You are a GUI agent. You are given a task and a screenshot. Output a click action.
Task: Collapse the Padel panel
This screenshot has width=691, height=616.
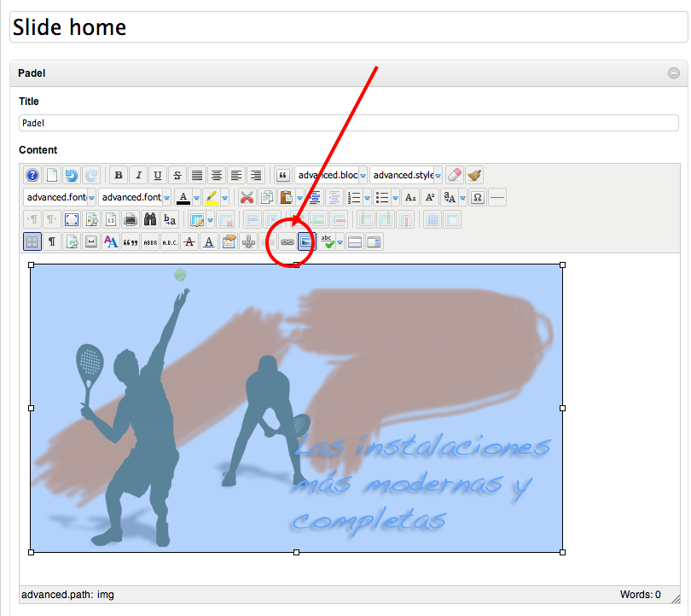pyautogui.click(x=673, y=73)
